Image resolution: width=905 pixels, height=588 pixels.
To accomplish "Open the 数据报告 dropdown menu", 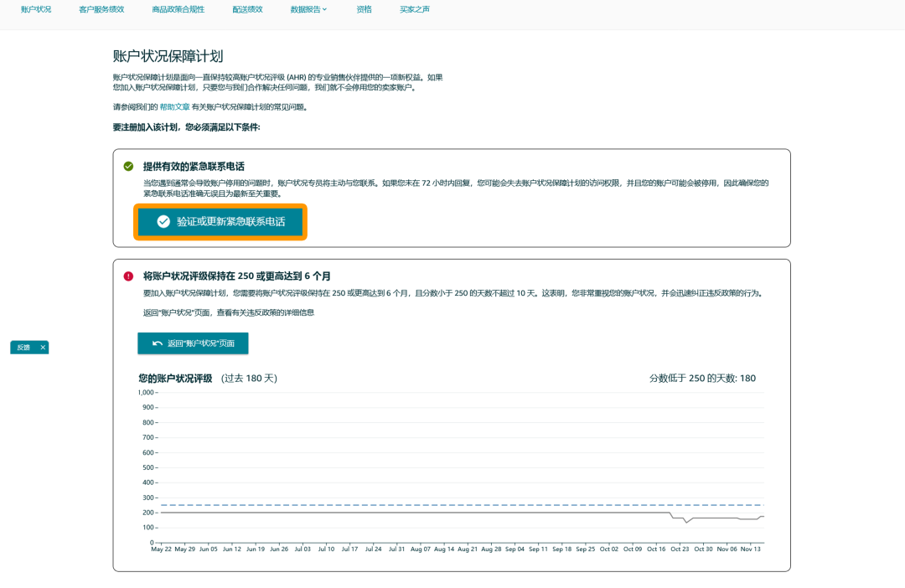I will (304, 11).
